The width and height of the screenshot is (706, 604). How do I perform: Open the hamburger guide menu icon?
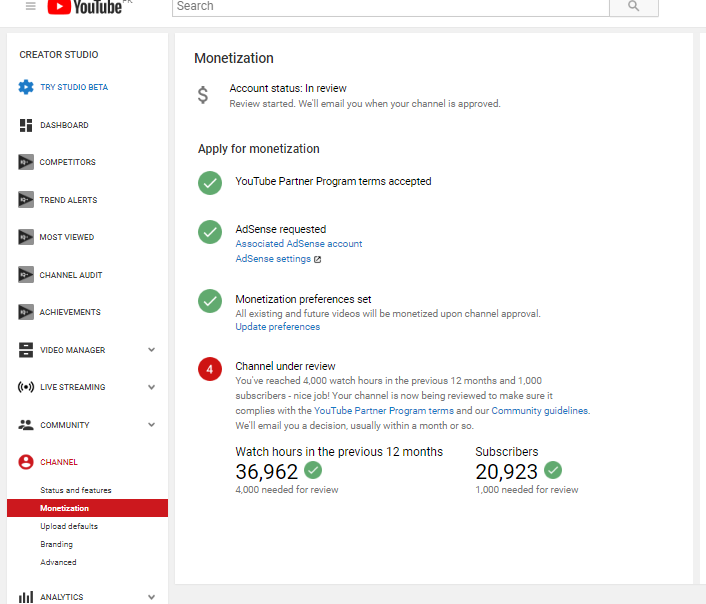31,6
